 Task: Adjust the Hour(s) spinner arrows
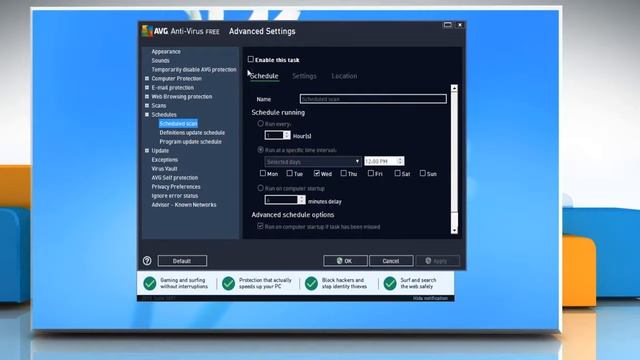click(x=287, y=135)
